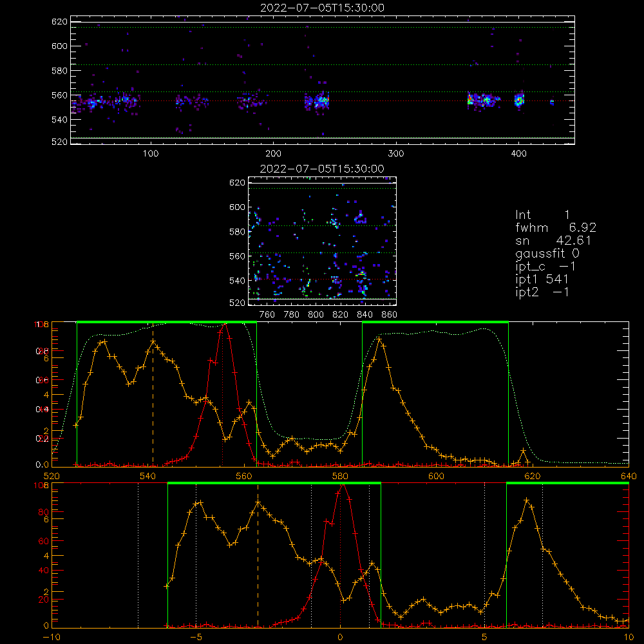Click x-axis tick label 840 on the middle plot
The height and width of the screenshot is (644, 644).
tap(365, 315)
